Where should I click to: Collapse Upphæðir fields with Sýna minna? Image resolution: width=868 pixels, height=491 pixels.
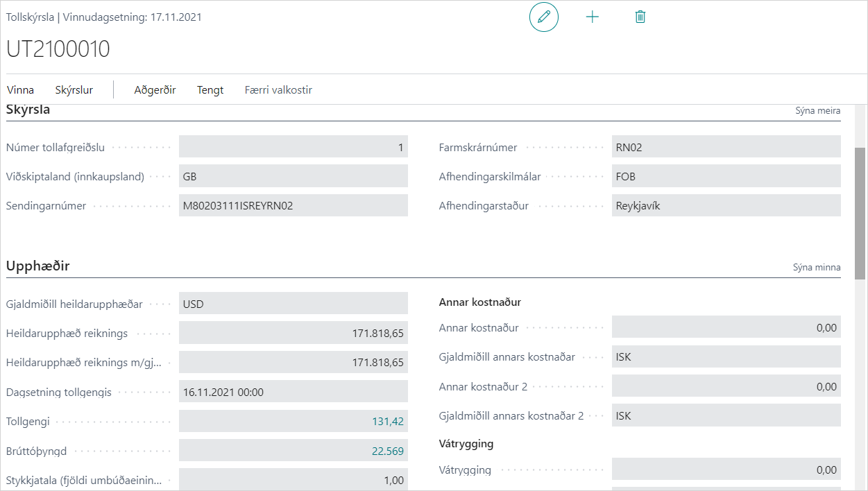pyautogui.click(x=817, y=268)
